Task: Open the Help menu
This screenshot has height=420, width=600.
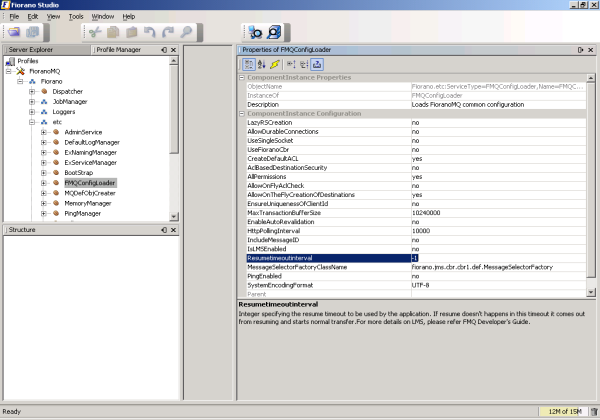Action: pos(129,16)
